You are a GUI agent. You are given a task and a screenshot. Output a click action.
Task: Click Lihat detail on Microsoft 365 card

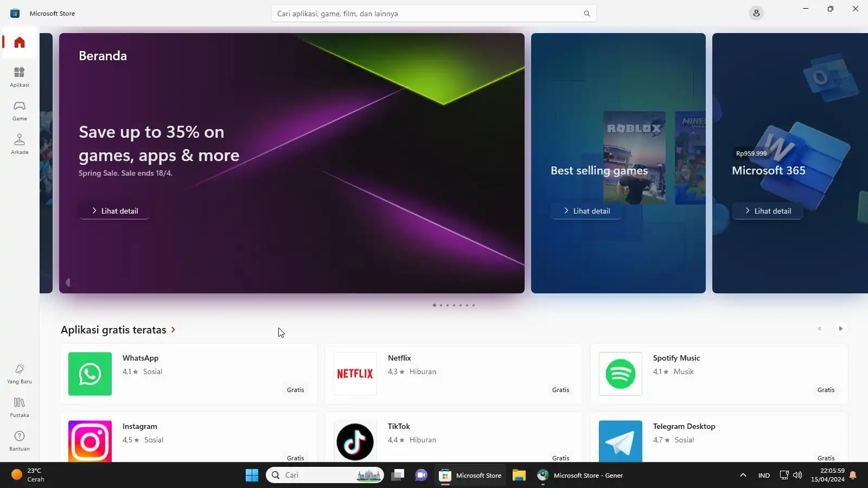tap(768, 211)
